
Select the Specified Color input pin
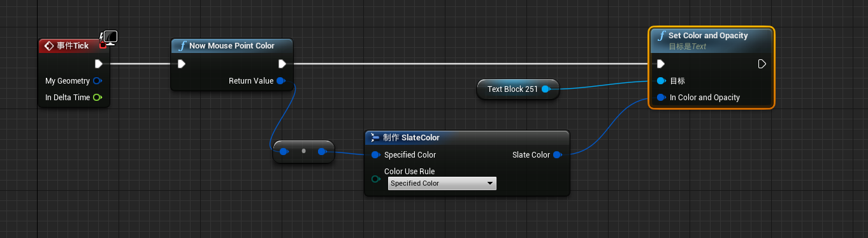tap(375, 155)
